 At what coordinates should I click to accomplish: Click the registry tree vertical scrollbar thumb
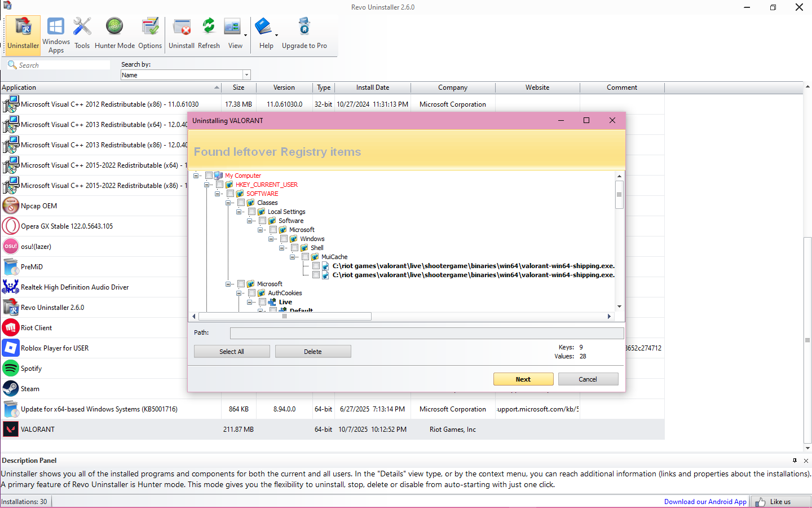pos(619,195)
